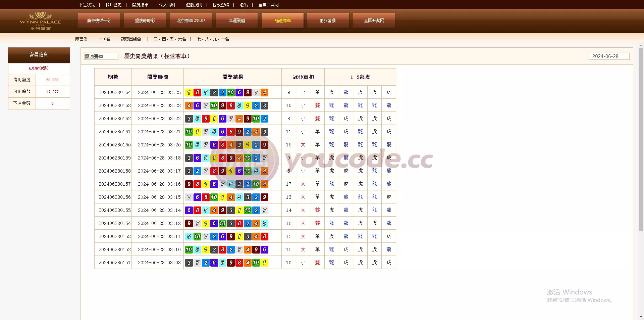This screenshot has height=320, width=644.
Task: Open 遊戲規則 in top menu
Action: [x=194, y=5]
